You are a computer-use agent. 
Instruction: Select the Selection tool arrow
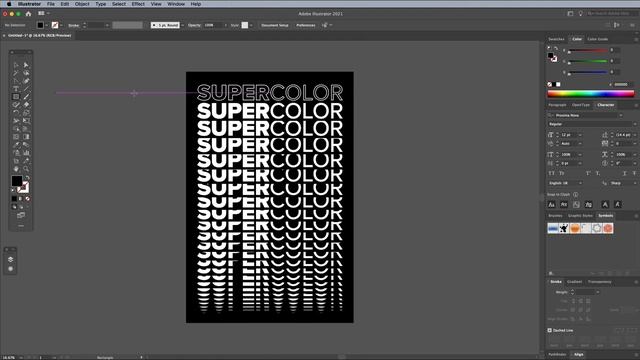pyautogui.click(x=16, y=65)
